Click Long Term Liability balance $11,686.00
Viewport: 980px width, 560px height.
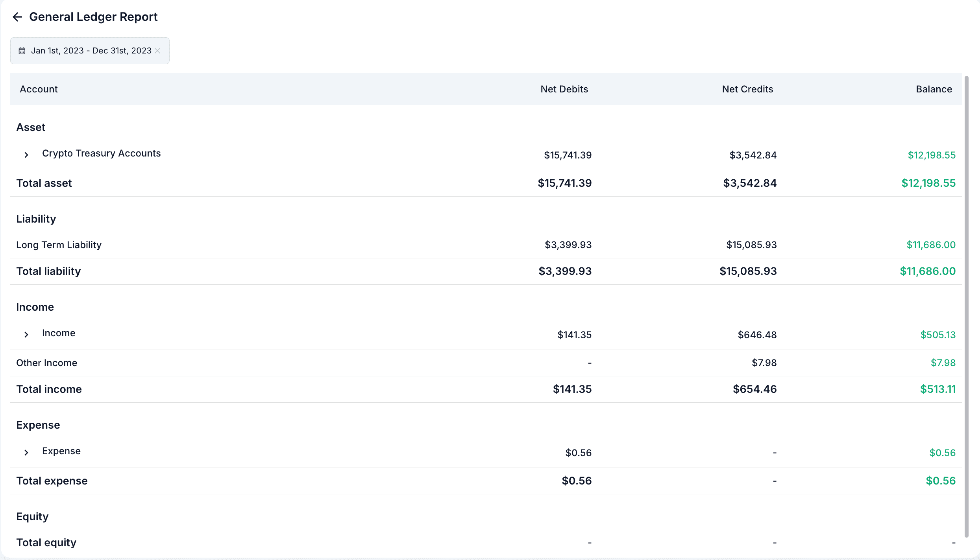pos(931,245)
